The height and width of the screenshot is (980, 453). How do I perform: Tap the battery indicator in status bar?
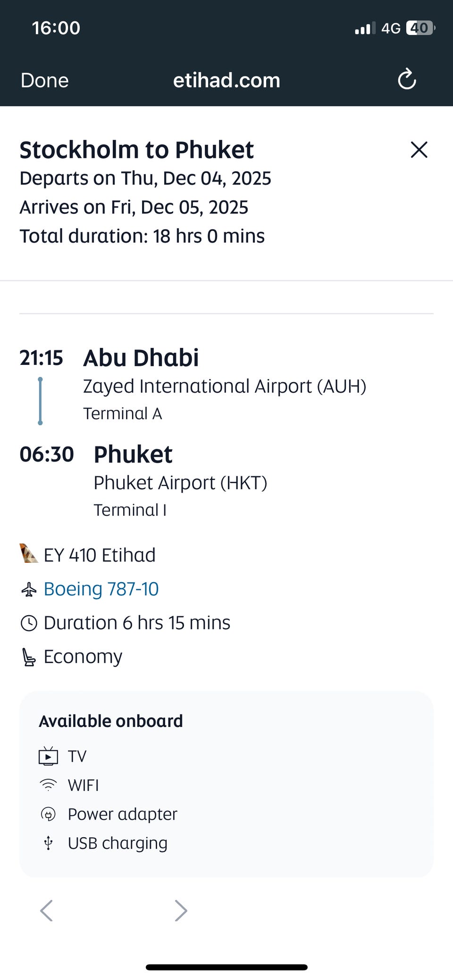420,28
